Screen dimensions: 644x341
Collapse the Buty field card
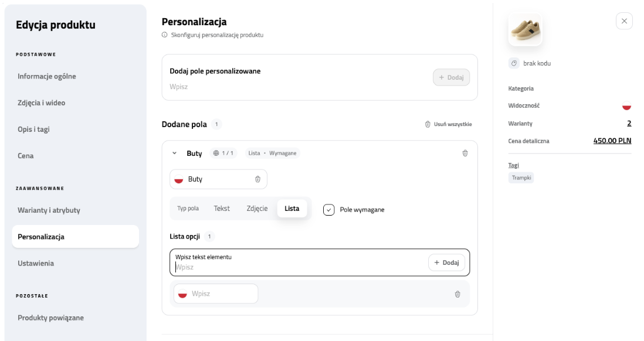pos(173,153)
